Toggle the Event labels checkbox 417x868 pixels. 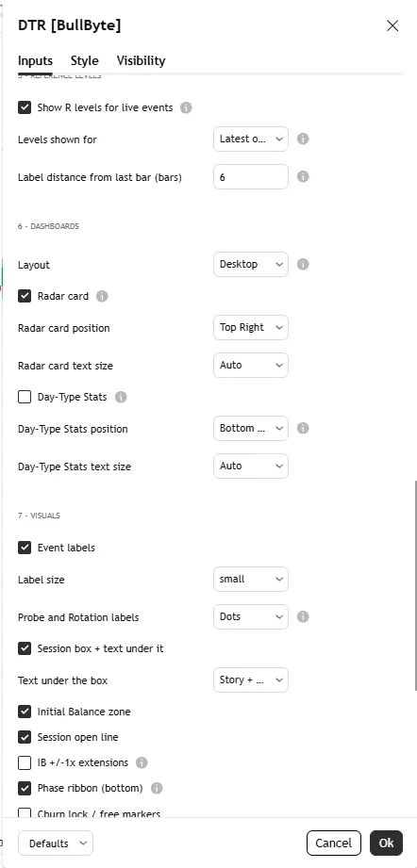click(25, 548)
